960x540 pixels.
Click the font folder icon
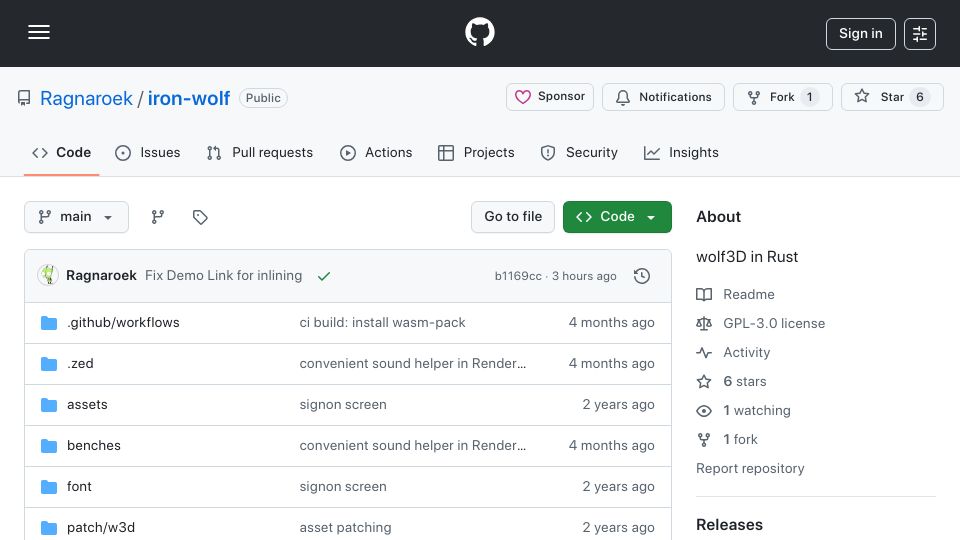(49, 487)
